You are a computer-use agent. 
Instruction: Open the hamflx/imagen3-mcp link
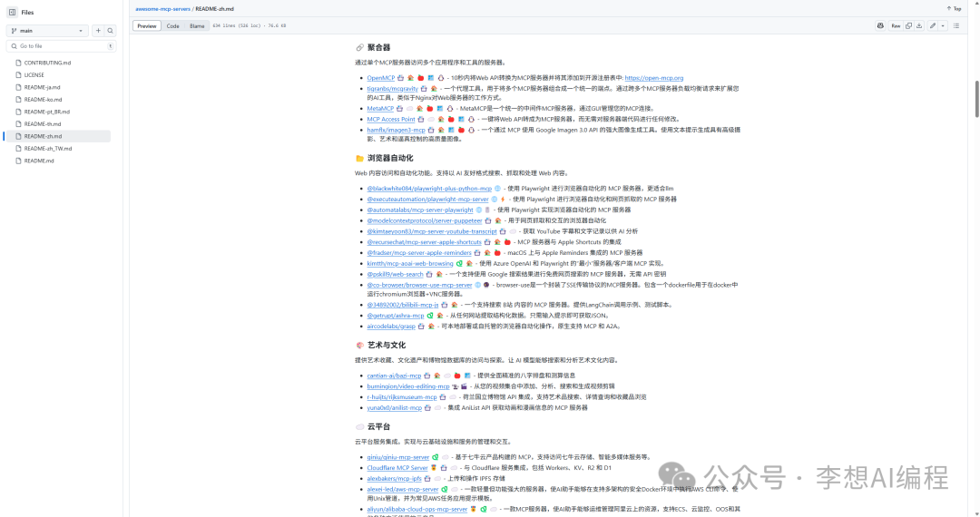[x=396, y=130]
